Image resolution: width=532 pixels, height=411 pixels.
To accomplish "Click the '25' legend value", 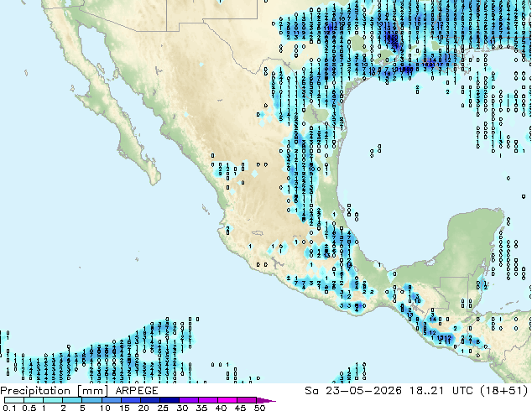I will point(163,408).
